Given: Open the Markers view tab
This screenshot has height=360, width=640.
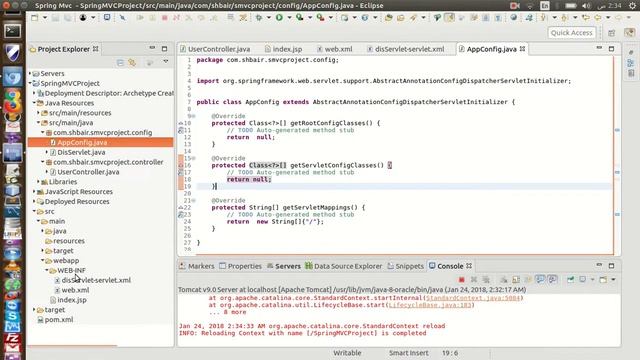Looking at the screenshot, I should (x=197, y=266).
